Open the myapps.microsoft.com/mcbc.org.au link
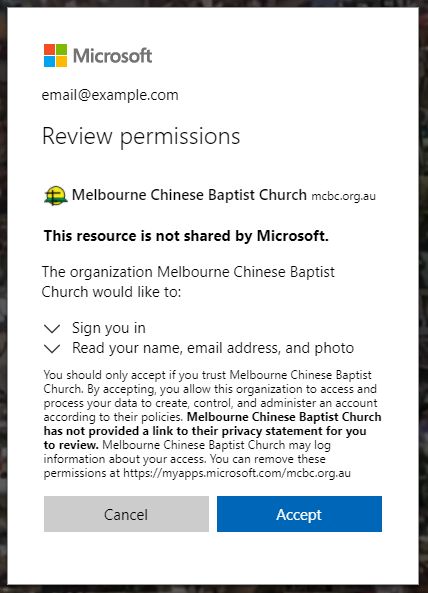Screen dimensions: 428x593 (237, 473)
